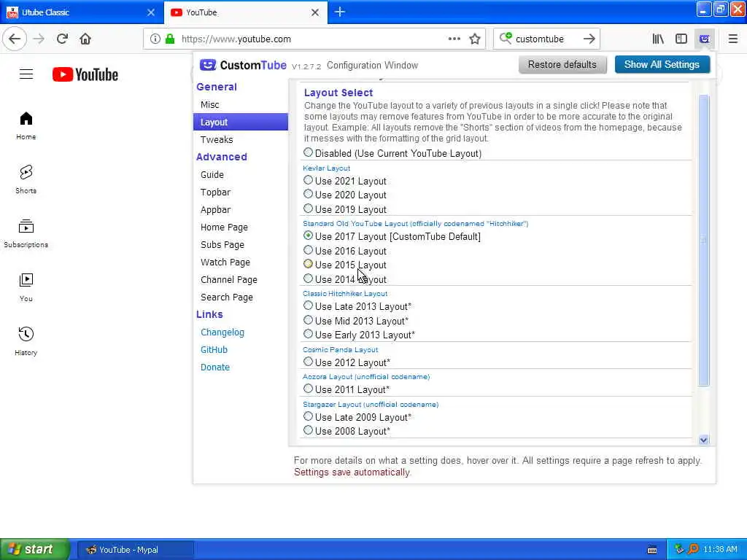Open the Library icon in toolbar

tap(658, 39)
